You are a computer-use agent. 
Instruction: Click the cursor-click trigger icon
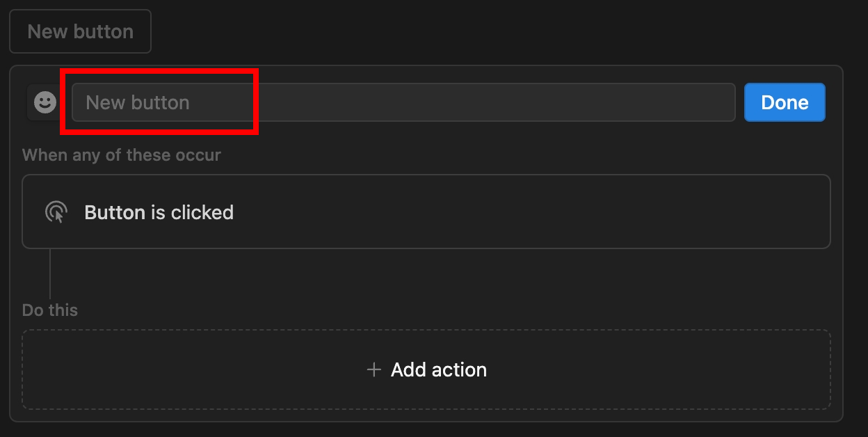[x=56, y=212]
